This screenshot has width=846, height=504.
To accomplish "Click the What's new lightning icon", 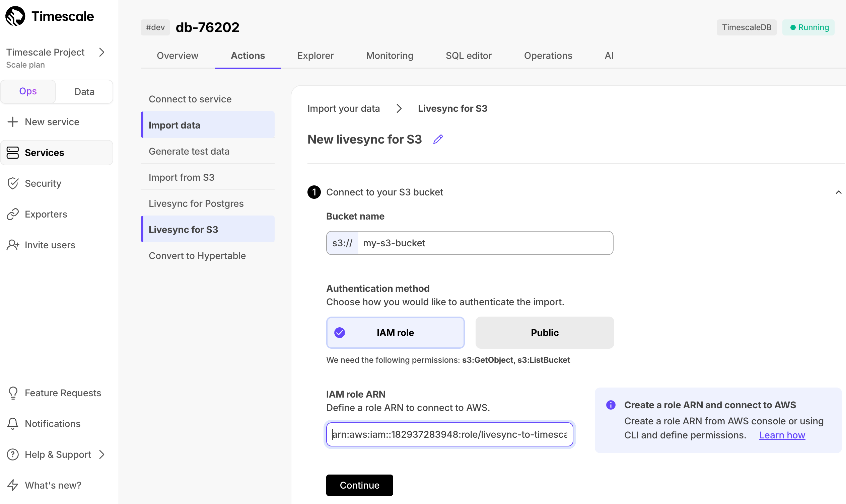I will 13,485.
